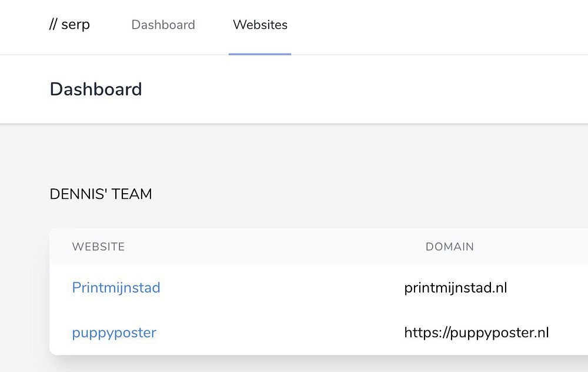The height and width of the screenshot is (372, 588).
Task: Open the puppyposter website link
Action: [x=114, y=333]
